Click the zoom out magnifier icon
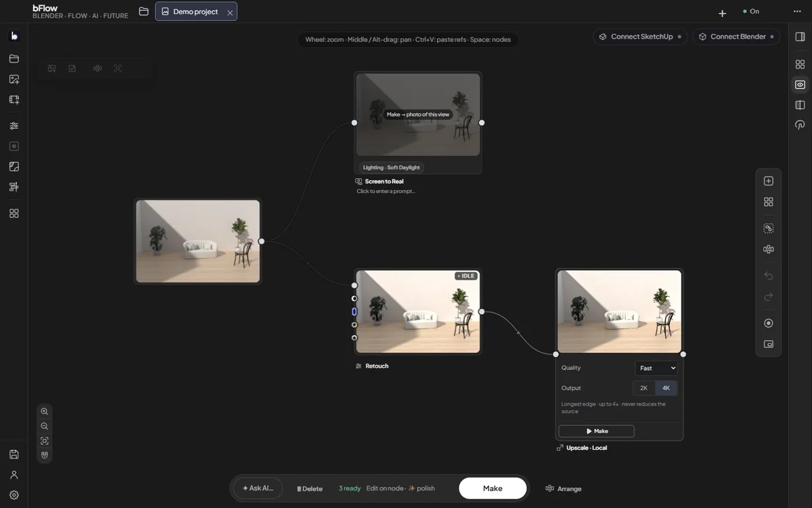Viewport: 812px width, 508px height. point(45,427)
